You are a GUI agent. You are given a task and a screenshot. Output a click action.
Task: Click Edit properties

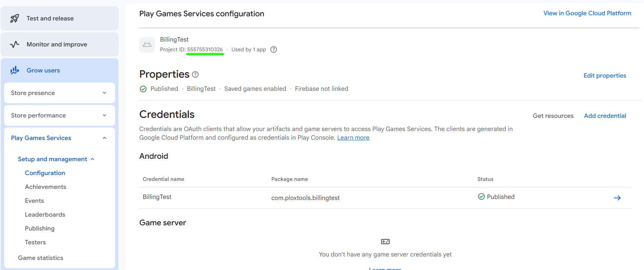tap(605, 76)
